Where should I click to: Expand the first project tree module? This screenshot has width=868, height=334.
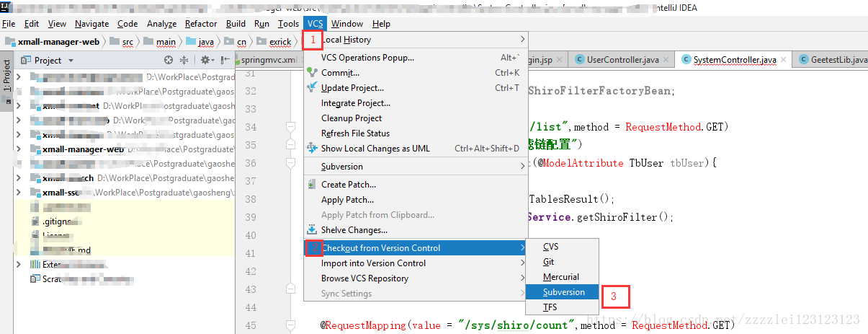click(x=19, y=77)
